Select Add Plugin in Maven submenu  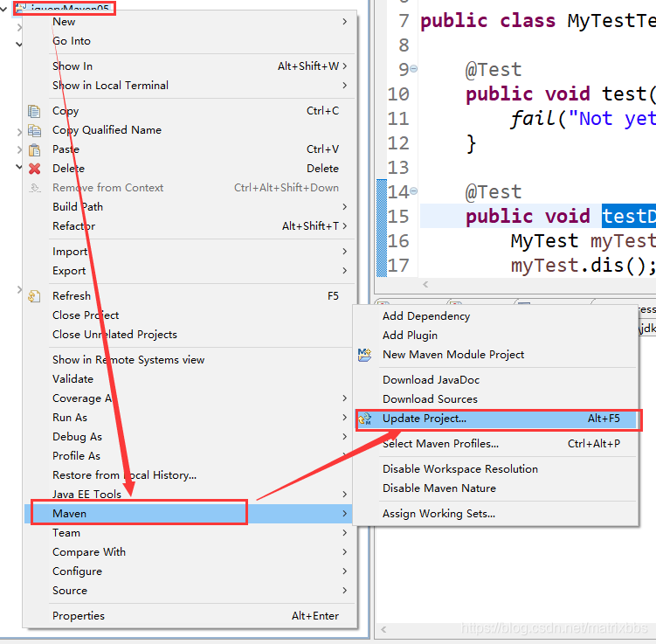[496, 336]
